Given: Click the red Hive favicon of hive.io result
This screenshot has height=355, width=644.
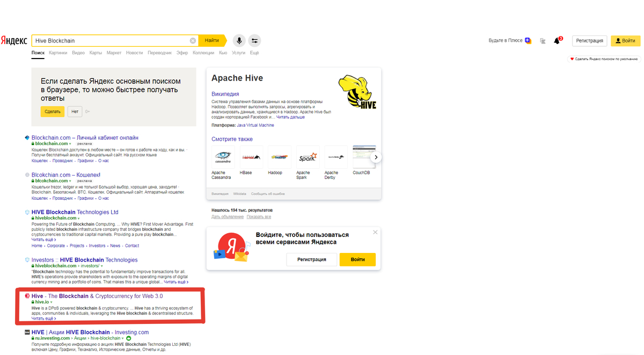Looking at the screenshot, I should 27,296.
